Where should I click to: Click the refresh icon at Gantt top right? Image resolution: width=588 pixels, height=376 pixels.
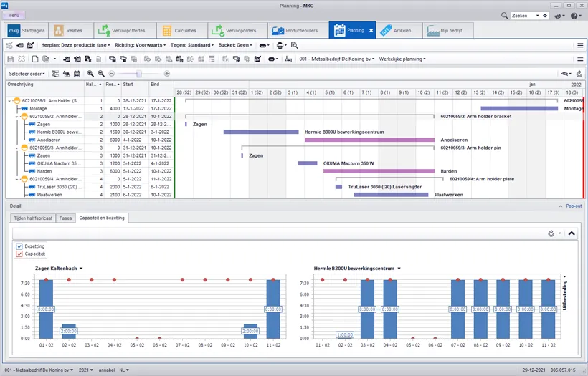(x=579, y=74)
